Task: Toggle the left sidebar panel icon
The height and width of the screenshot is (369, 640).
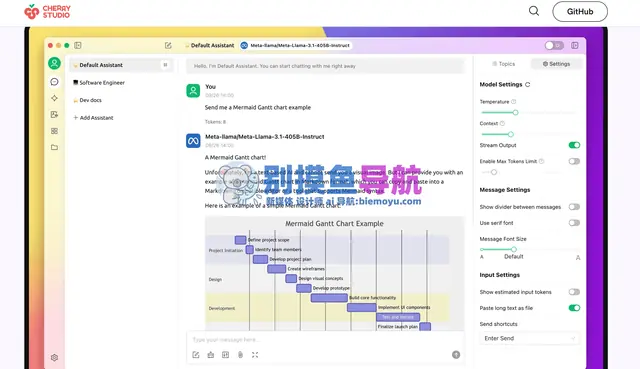Action: (x=78, y=45)
